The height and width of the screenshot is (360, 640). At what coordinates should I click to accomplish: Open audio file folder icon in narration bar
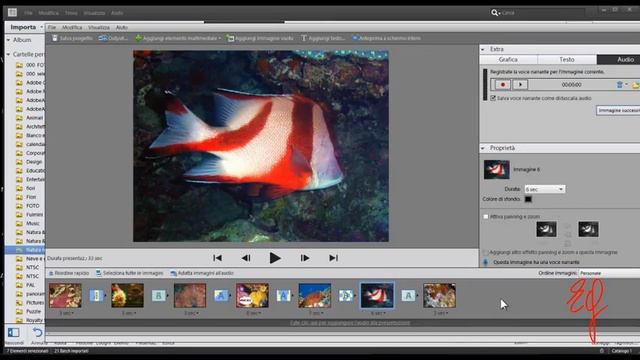635,85
